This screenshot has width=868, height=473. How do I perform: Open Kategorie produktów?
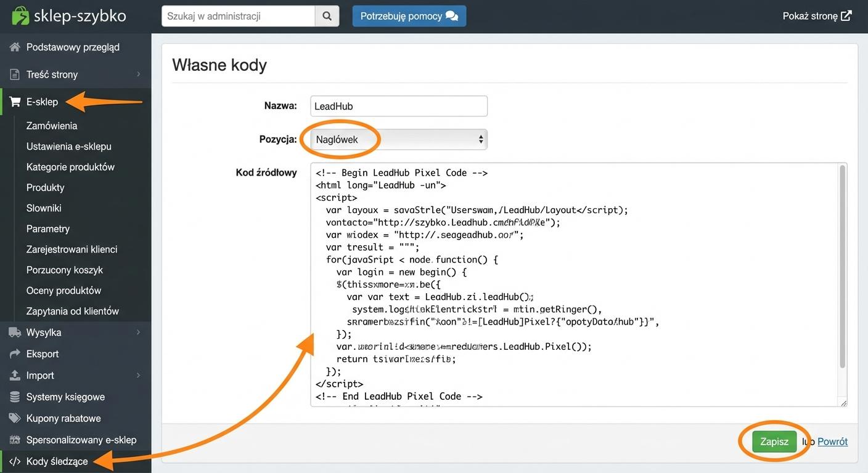70,167
